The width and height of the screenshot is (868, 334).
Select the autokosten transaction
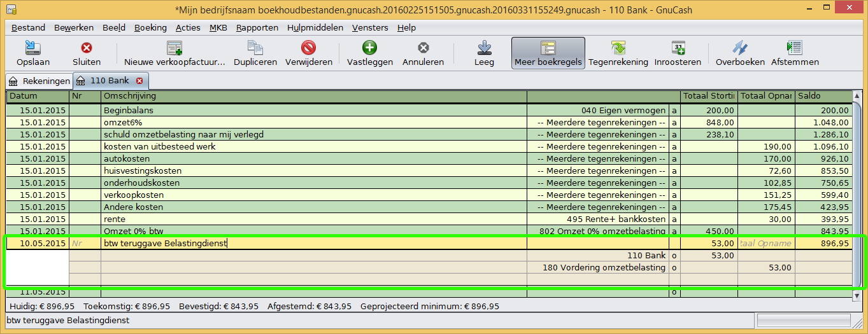tap(429, 158)
